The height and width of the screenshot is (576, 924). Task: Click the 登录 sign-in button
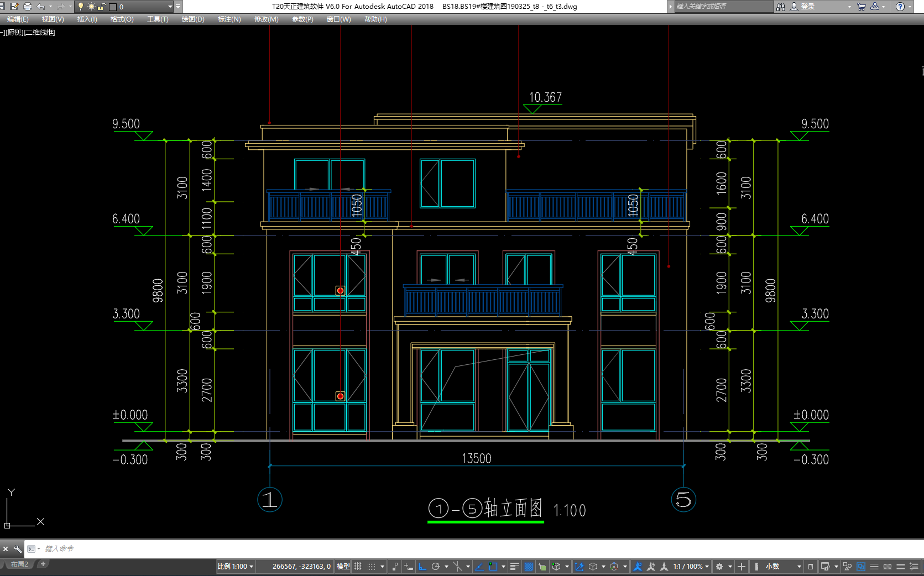click(x=807, y=7)
